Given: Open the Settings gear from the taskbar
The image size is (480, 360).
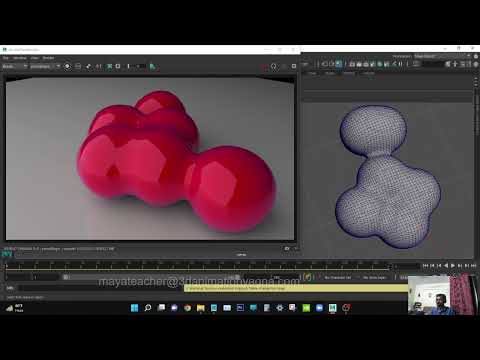Looking at the screenshot, I should [x=280, y=308].
